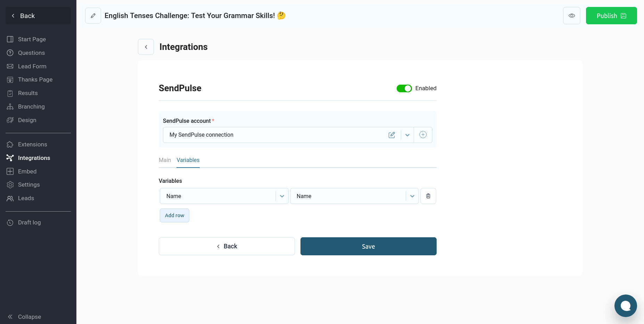Image resolution: width=644 pixels, height=324 pixels.
Task: Open the chat support bubble
Action: pos(625,306)
